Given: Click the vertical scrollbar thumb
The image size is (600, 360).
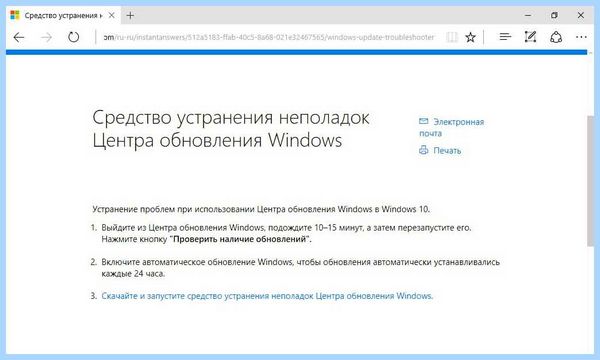Looking at the screenshot, I should pyautogui.click(x=590, y=181).
